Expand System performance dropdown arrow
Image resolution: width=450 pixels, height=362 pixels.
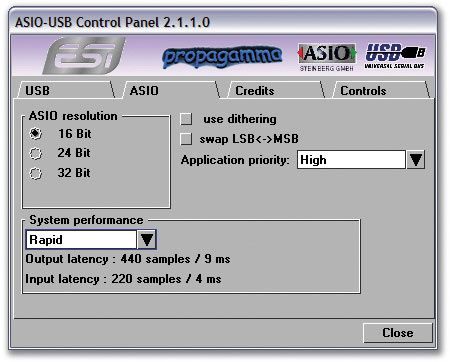tap(147, 239)
